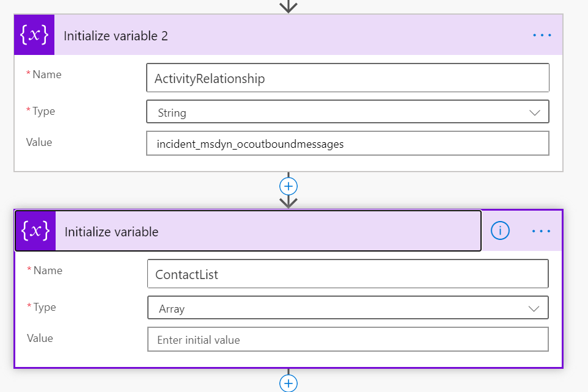
Task: Click the Type label beside String dropdown
Action: coord(43,111)
